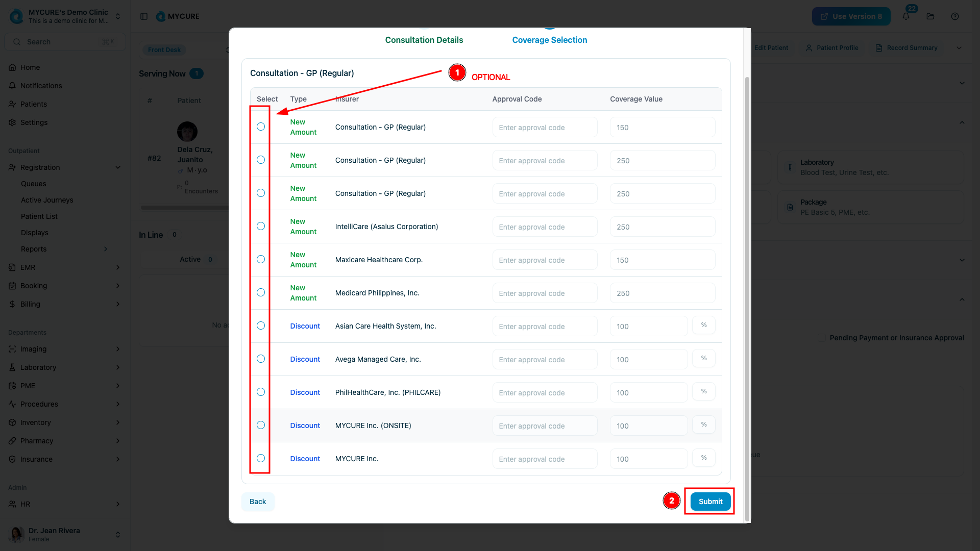Image resolution: width=980 pixels, height=551 pixels.
Task: Switch to Consultation Details step
Action: [424, 40]
